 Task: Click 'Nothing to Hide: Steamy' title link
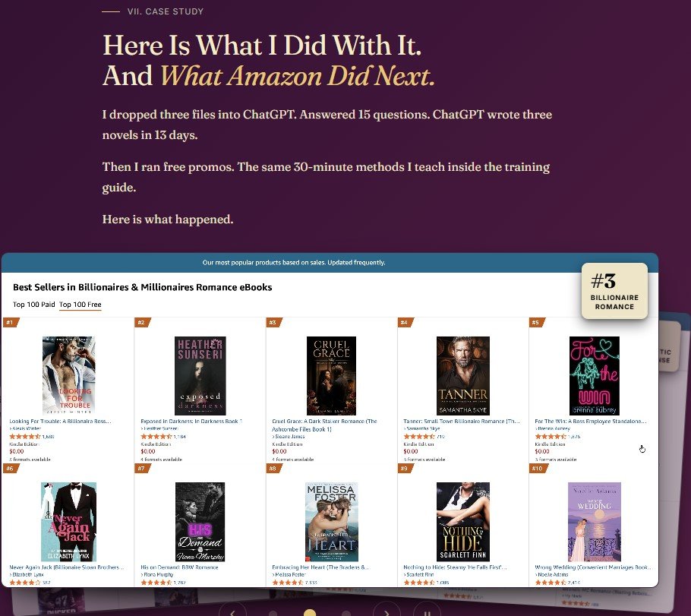pos(455,567)
